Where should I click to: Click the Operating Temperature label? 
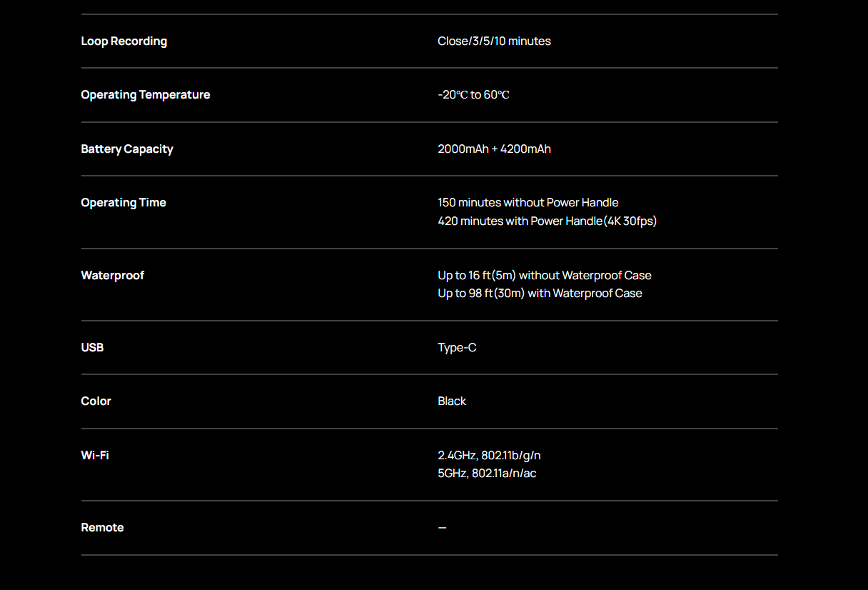pos(145,95)
